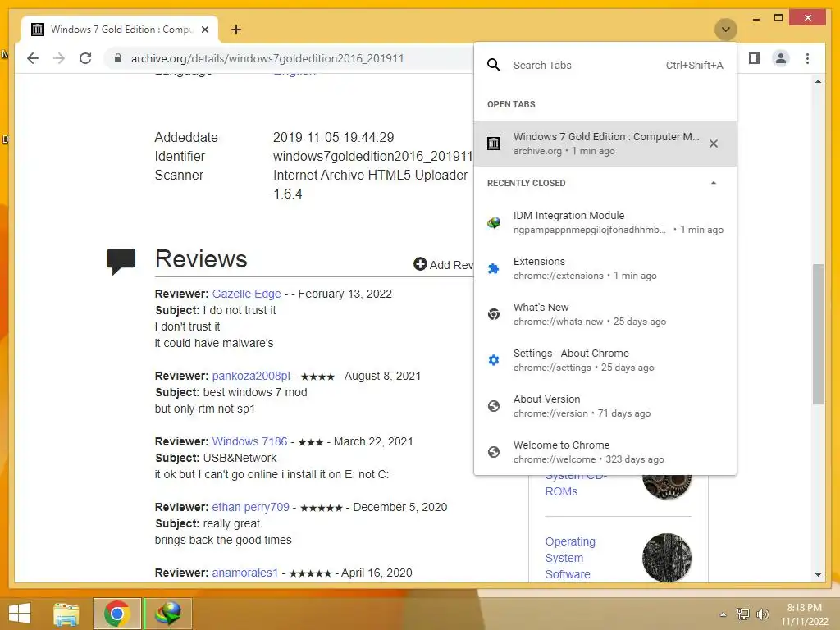Close the Windows 7 Gold Edition tab
The width and height of the screenshot is (840, 630).
(x=205, y=30)
